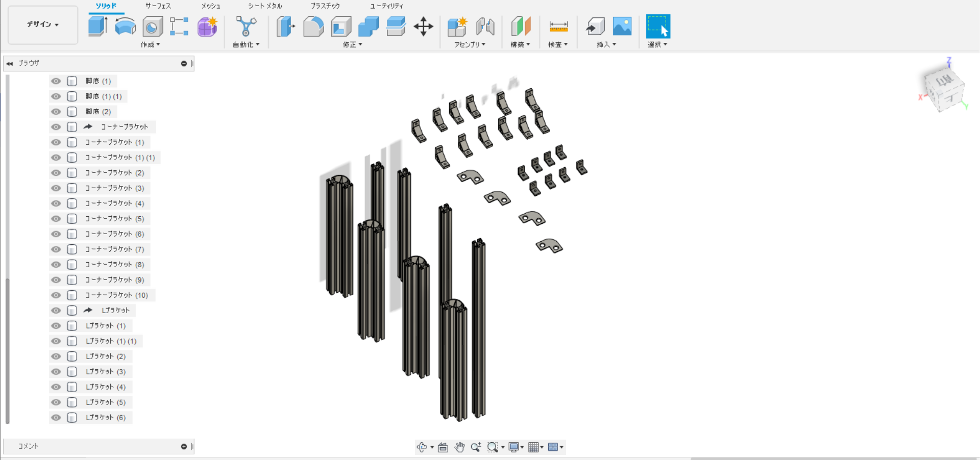The height and width of the screenshot is (460, 980).
Task: Collapse the ブラウザ panel with double arrow
Action: point(10,64)
